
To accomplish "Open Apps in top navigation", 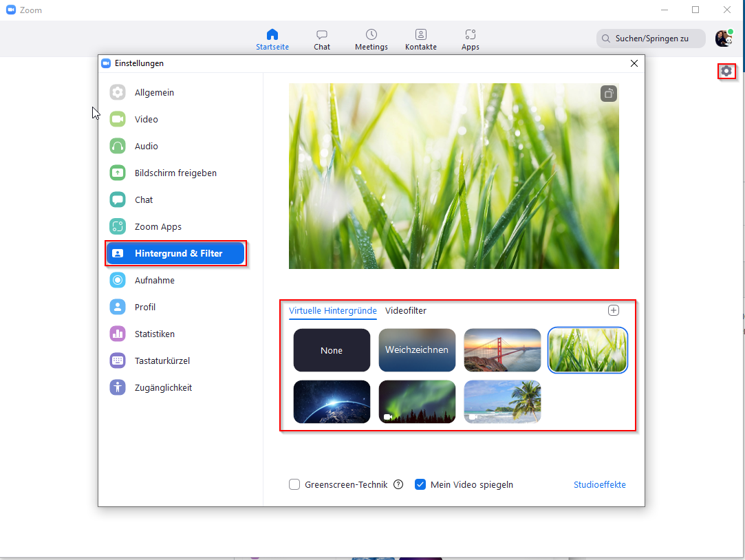I will coord(470,40).
